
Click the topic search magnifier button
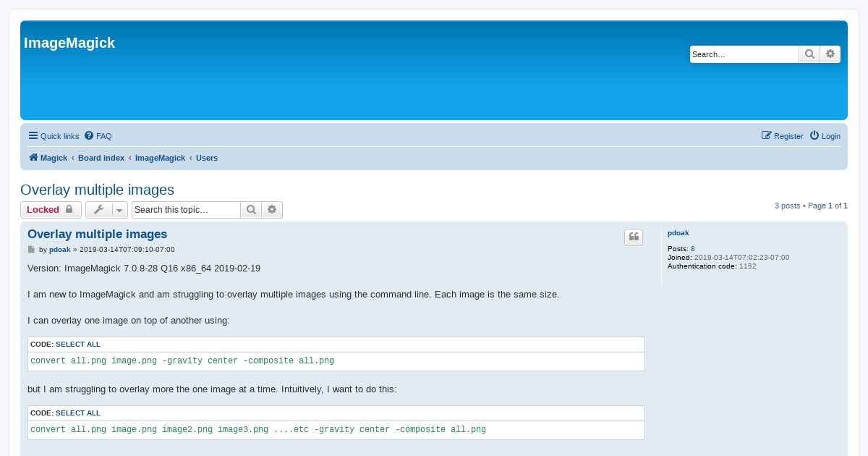click(x=251, y=210)
